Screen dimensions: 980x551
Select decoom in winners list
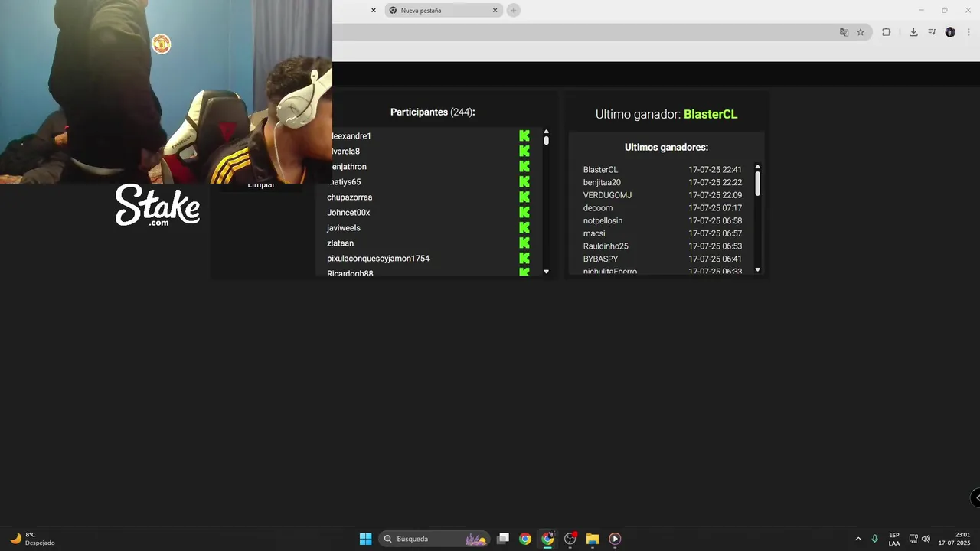[598, 208]
